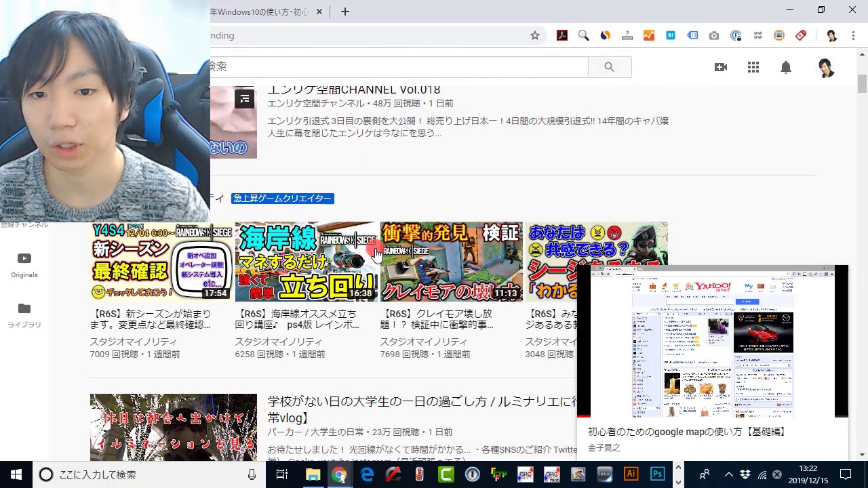The height and width of the screenshot is (488, 868).
Task: Open the Windows action center
Action: [846, 474]
